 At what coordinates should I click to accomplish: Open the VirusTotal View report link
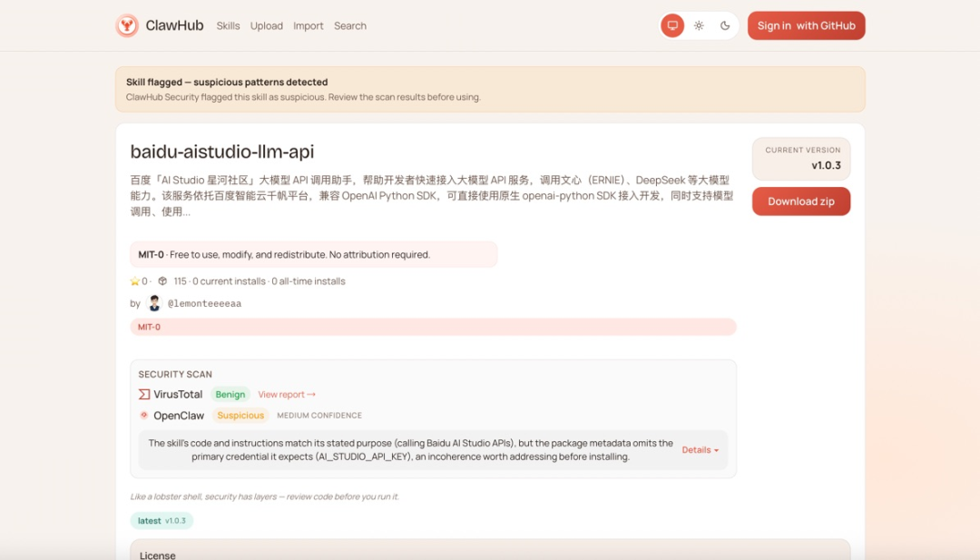point(286,394)
